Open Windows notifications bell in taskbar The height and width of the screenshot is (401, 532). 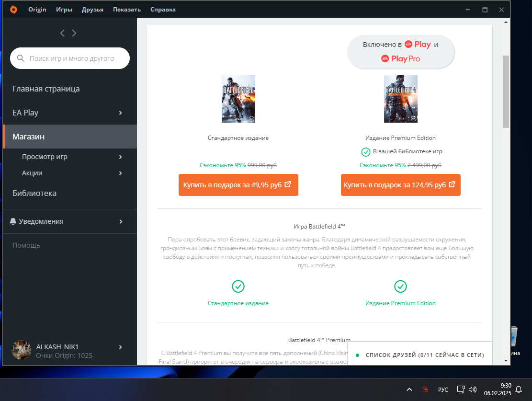click(x=519, y=390)
